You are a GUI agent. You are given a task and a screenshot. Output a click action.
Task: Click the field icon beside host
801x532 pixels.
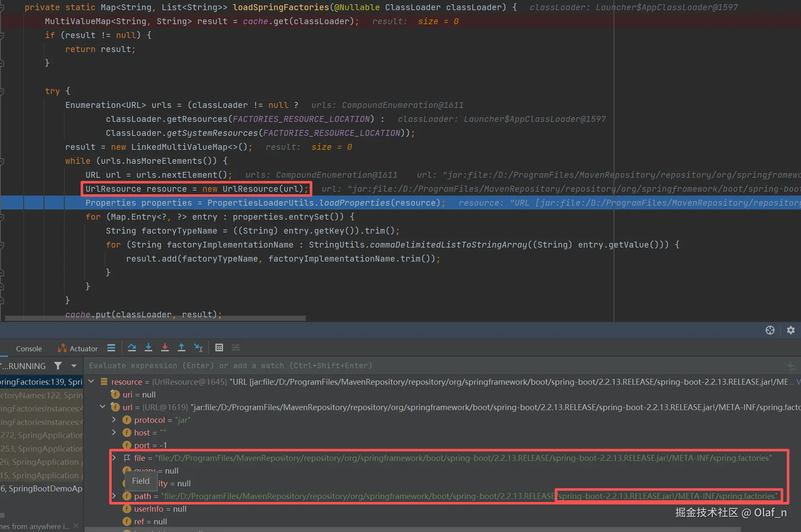tap(127, 433)
